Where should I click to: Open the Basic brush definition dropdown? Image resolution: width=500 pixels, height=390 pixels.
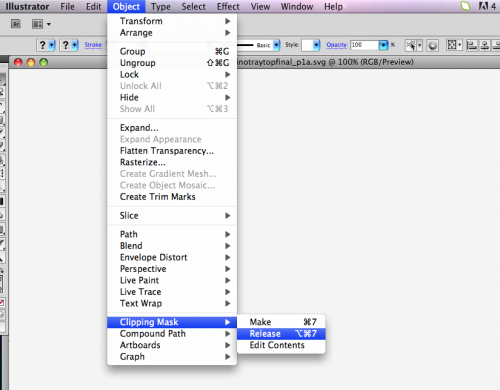276,45
